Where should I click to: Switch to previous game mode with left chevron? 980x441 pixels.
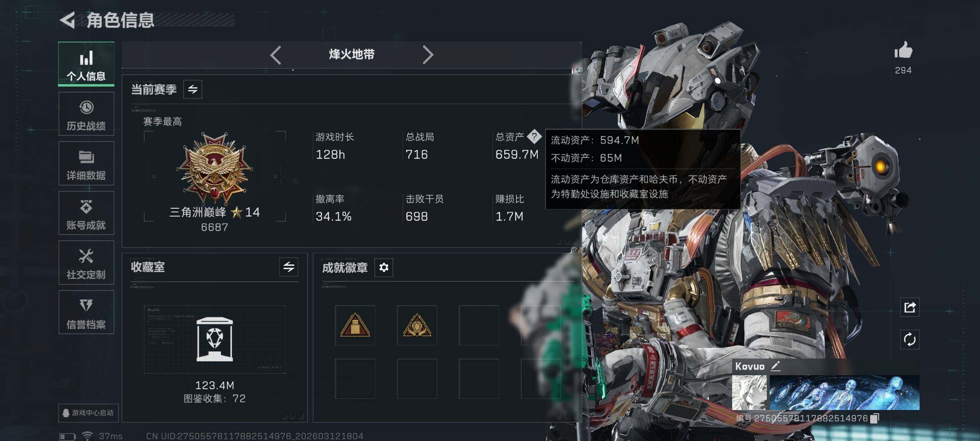(276, 55)
